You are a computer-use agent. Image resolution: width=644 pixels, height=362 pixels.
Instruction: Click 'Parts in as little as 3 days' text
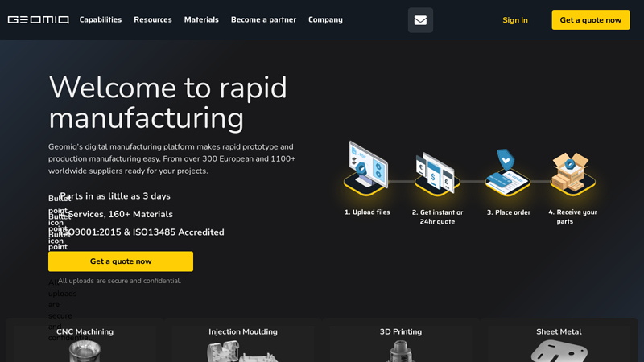(x=115, y=196)
